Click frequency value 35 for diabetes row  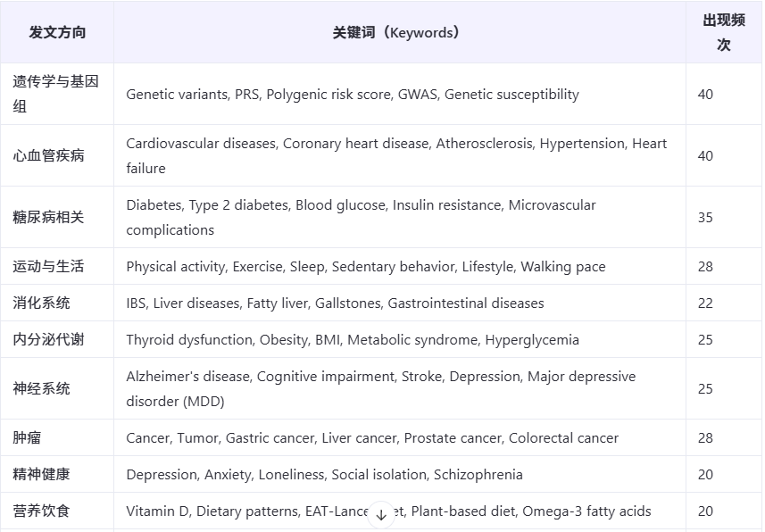click(x=705, y=217)
